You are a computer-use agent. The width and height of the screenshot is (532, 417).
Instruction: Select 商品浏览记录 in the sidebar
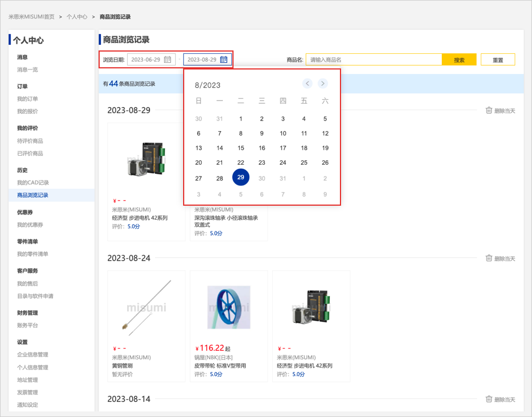click(32, 195)
